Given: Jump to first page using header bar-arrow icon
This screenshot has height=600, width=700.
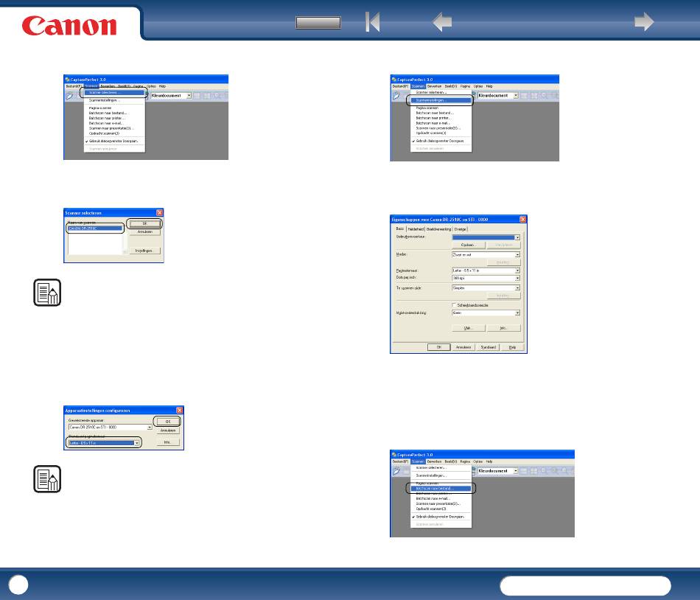Looking at the screenshot, I should click(372, 21).
